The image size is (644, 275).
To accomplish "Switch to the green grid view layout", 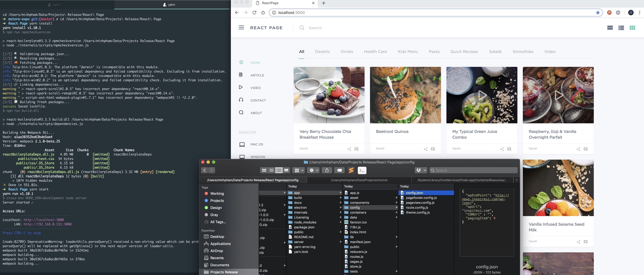I will (x=632, y=28).
